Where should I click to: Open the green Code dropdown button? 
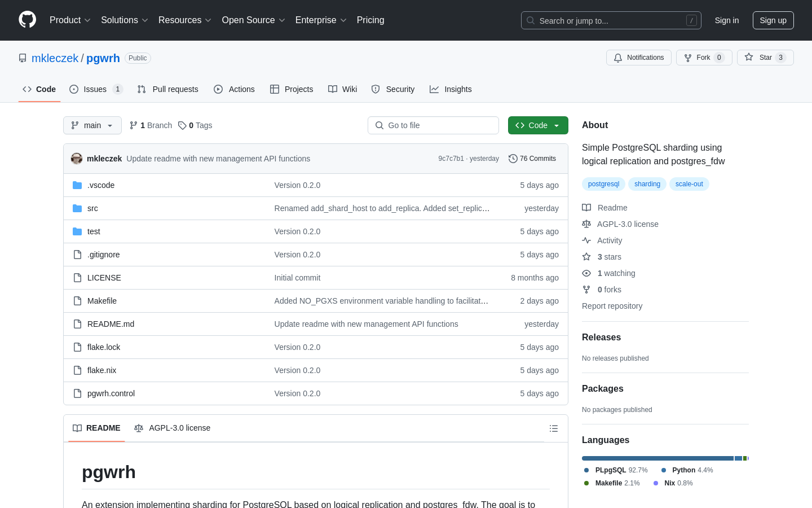pos(538,125)
